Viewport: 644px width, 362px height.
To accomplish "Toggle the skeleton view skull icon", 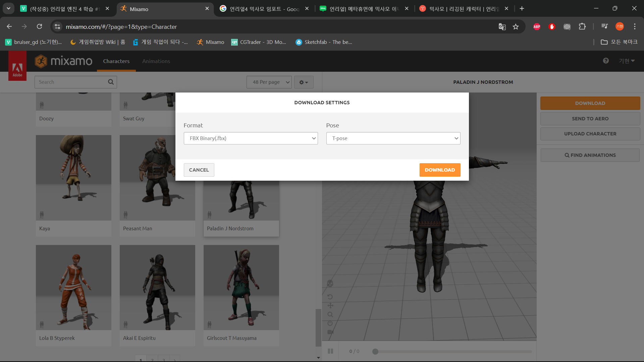I will coord(330,284).
